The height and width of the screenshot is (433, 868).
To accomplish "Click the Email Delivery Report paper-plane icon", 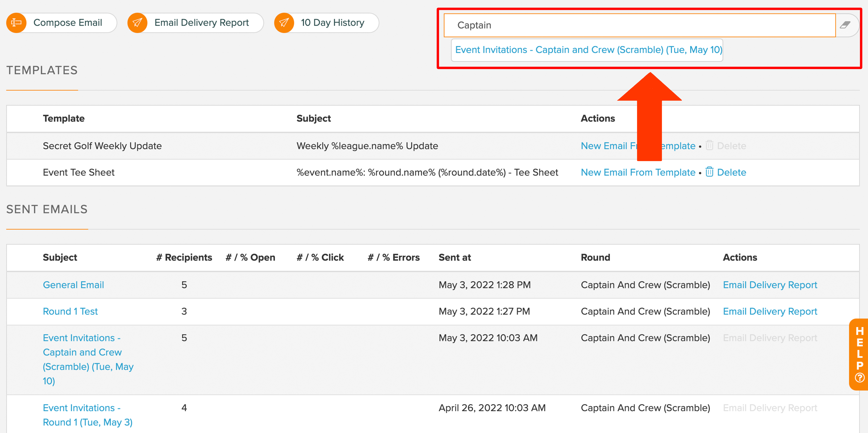I will (137, 23).
